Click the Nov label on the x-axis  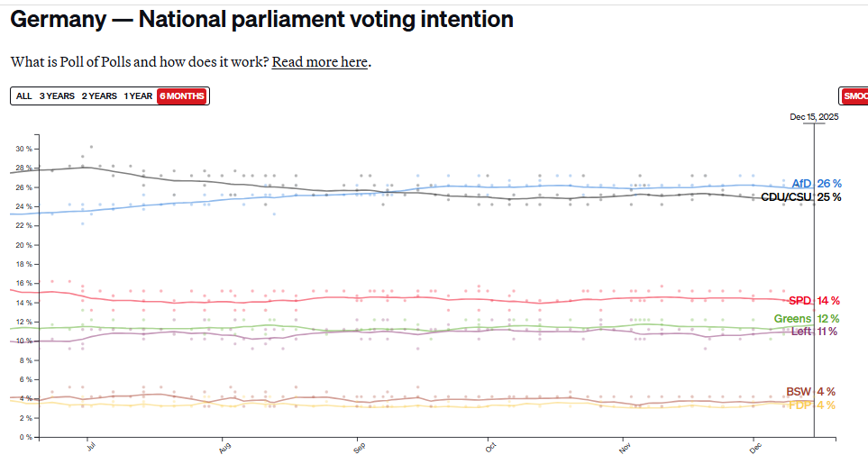pyautogui.click(x=623, y=446)
